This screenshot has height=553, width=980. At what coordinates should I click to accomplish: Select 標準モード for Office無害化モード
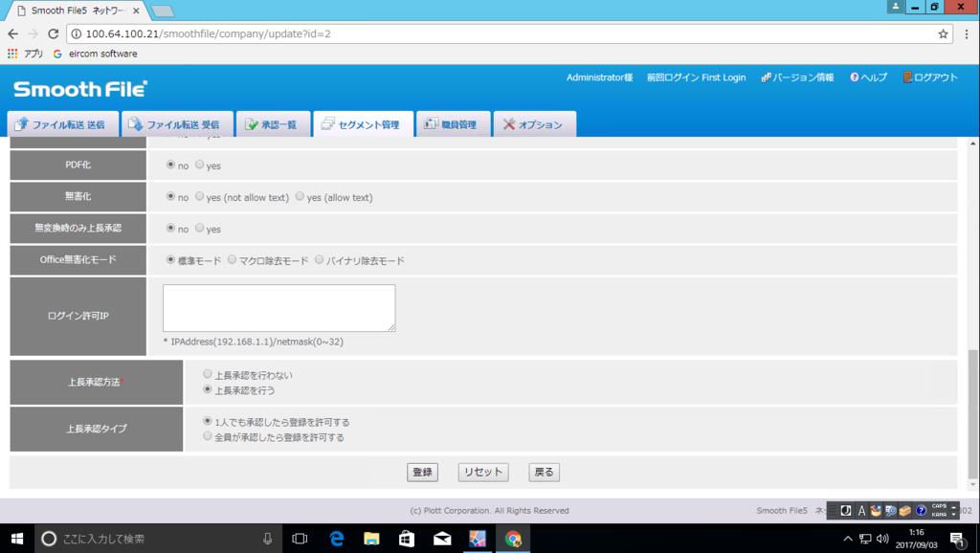(x=170, y=259)
